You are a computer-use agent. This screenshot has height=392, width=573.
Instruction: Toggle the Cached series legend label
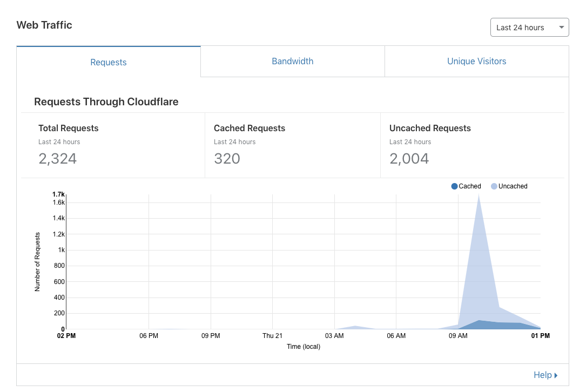tap(469, 186)
